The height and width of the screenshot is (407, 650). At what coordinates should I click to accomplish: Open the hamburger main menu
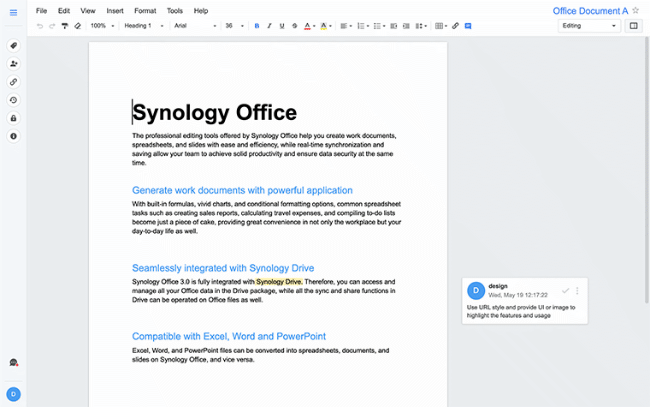pos(13,13)
